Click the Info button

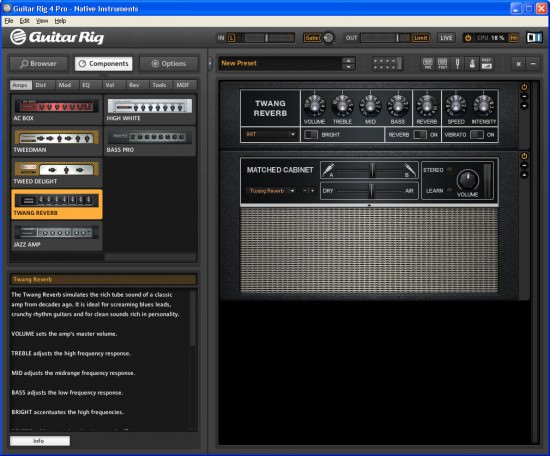(40, 441)
